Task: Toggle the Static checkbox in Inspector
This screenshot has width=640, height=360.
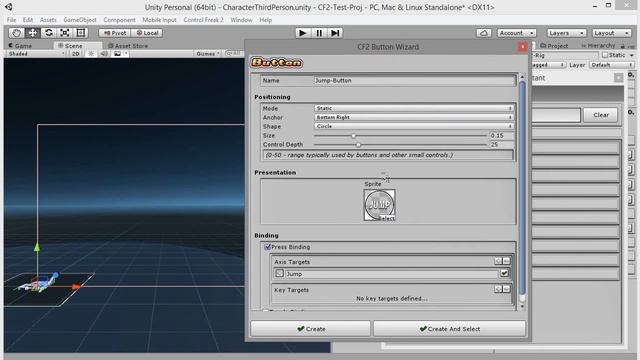Action: [x=605, y=55]
